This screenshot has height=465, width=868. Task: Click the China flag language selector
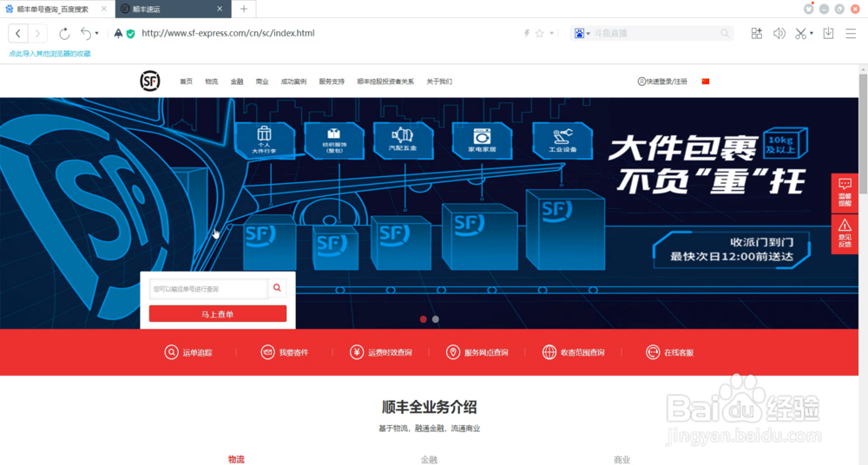[705, 82]
